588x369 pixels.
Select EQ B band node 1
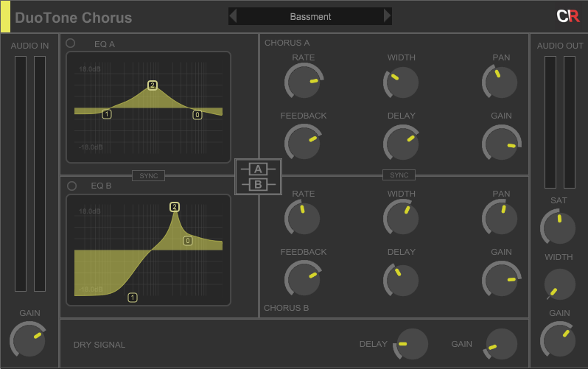133,298
